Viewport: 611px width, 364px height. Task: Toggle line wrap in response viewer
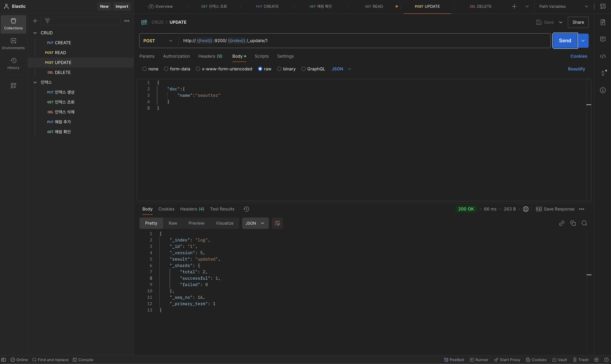click(x=277, y=223)
